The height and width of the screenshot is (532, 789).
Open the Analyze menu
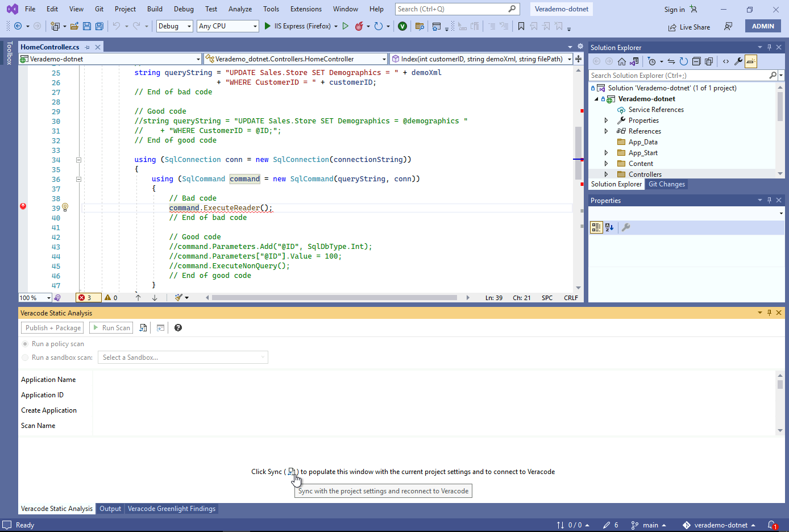tap(240, 9)
